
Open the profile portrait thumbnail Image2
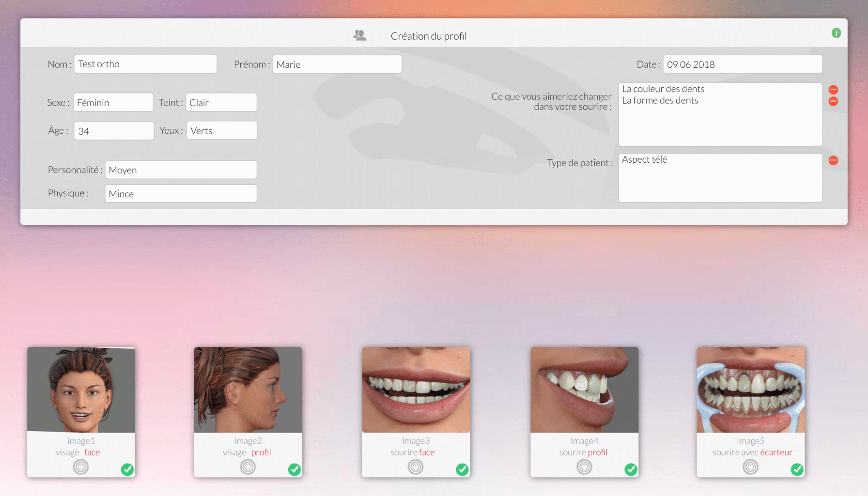pos(248,389)
